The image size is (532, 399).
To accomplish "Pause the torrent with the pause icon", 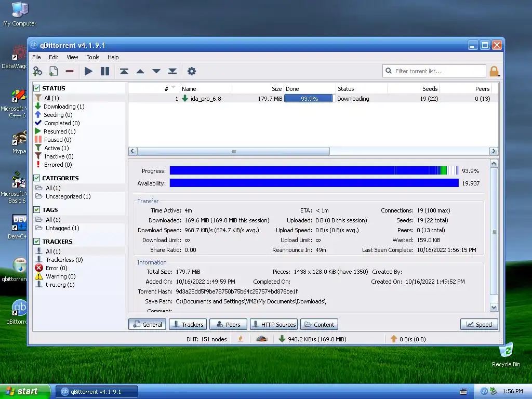I will pyautogui.click(x=105, y=71).
